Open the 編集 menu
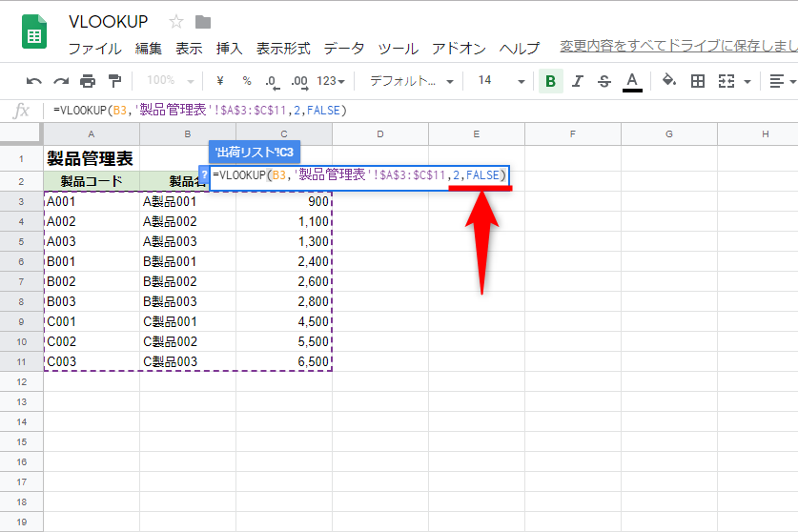The height and width of the screenshot is (532, 798). click(148, 49)
